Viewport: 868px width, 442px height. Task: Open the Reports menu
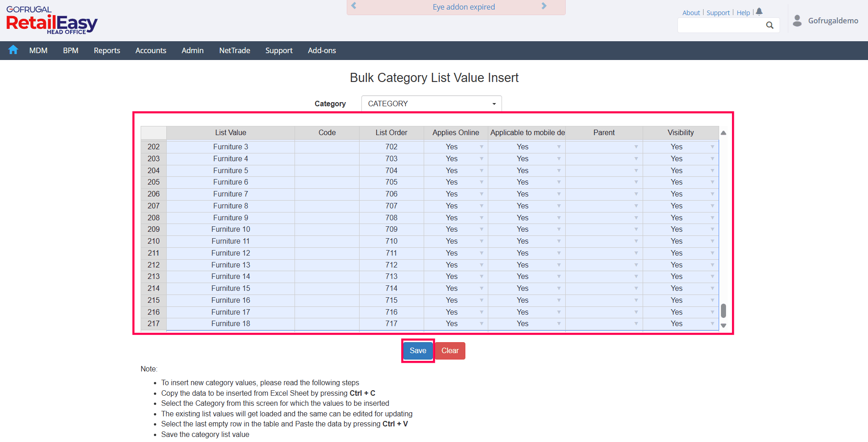(x=107, y=50)
